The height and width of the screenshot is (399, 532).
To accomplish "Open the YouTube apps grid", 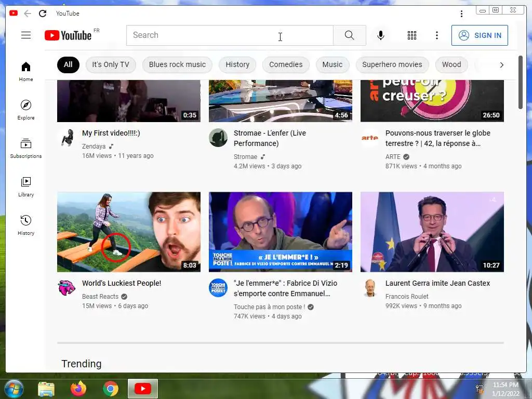I will click(x=412, y=35).
